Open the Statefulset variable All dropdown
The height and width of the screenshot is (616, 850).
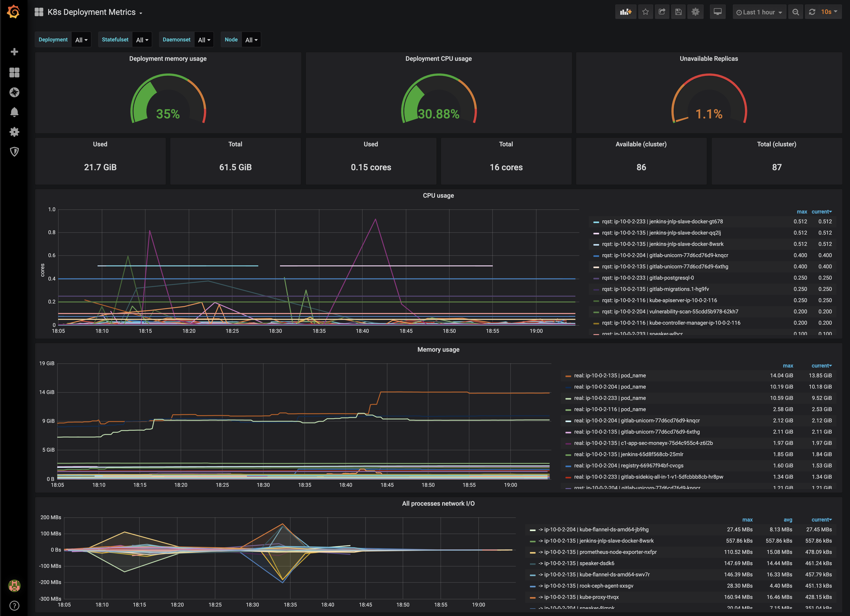tap(142, 40)
